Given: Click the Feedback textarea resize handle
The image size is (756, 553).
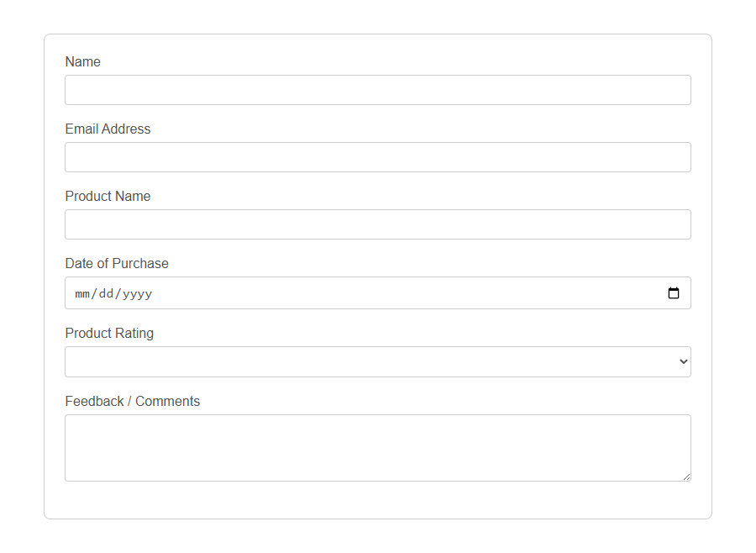Looking at the screenshot, I should [686, 477].
